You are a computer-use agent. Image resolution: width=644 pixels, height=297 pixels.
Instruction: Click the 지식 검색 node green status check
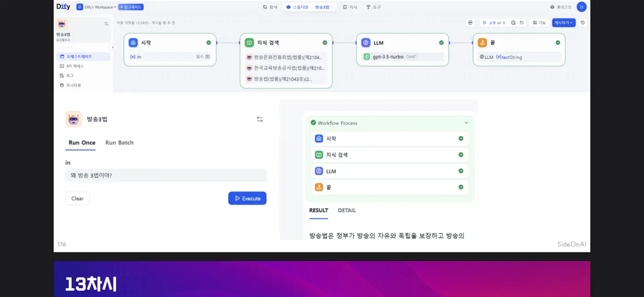point(325,42)
